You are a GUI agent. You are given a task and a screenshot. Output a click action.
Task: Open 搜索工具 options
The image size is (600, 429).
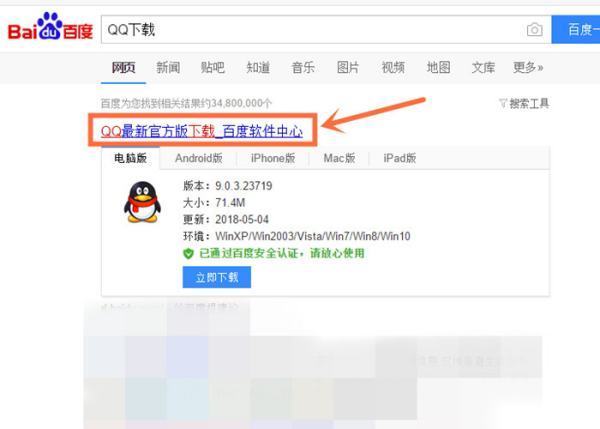(x=529, y=103)
